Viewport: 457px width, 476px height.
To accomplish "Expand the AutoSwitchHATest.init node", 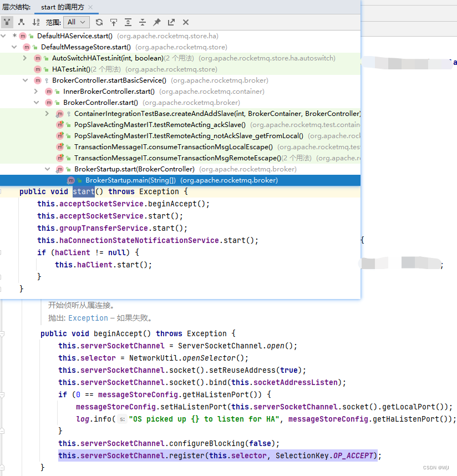I will click(x=25, y=58).
